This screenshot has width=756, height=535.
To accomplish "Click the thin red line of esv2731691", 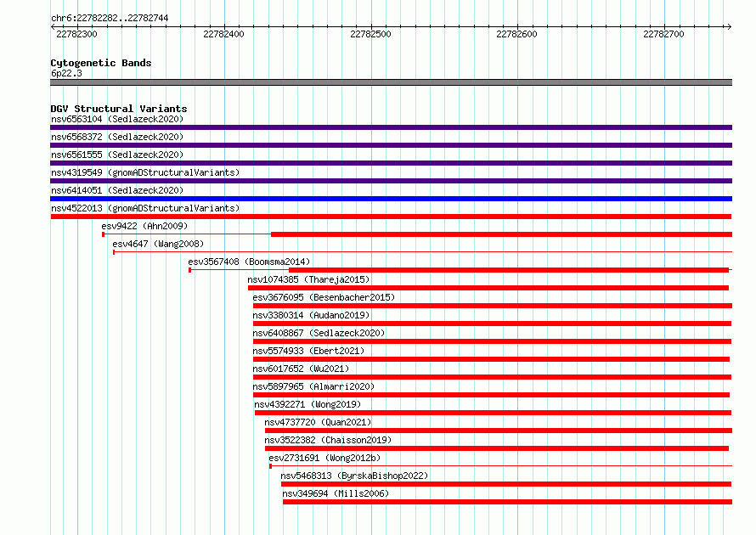I will [501, 465].
